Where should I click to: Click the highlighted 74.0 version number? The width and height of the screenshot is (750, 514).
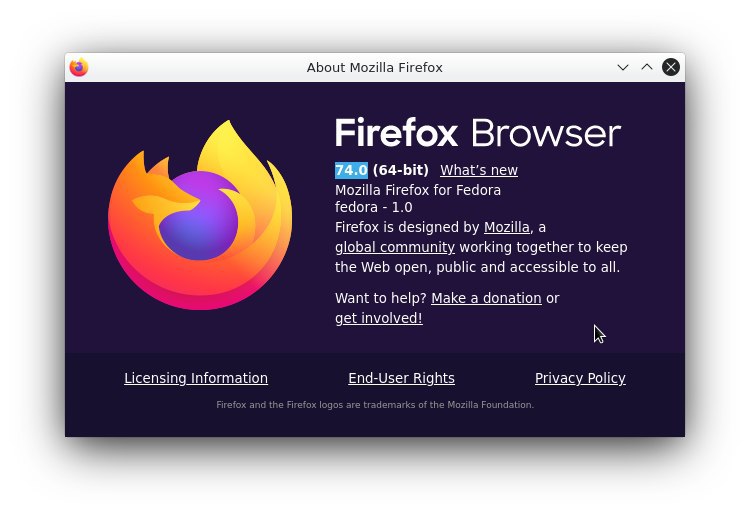click(x=351, y=170)
